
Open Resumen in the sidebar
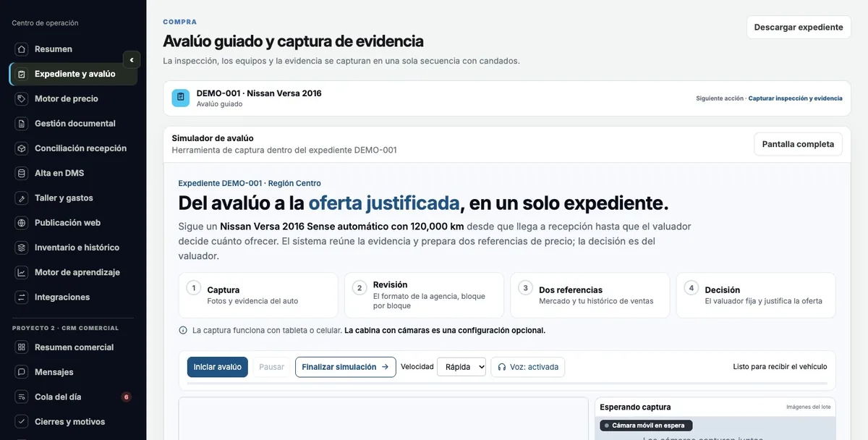[x=73, y=49]
